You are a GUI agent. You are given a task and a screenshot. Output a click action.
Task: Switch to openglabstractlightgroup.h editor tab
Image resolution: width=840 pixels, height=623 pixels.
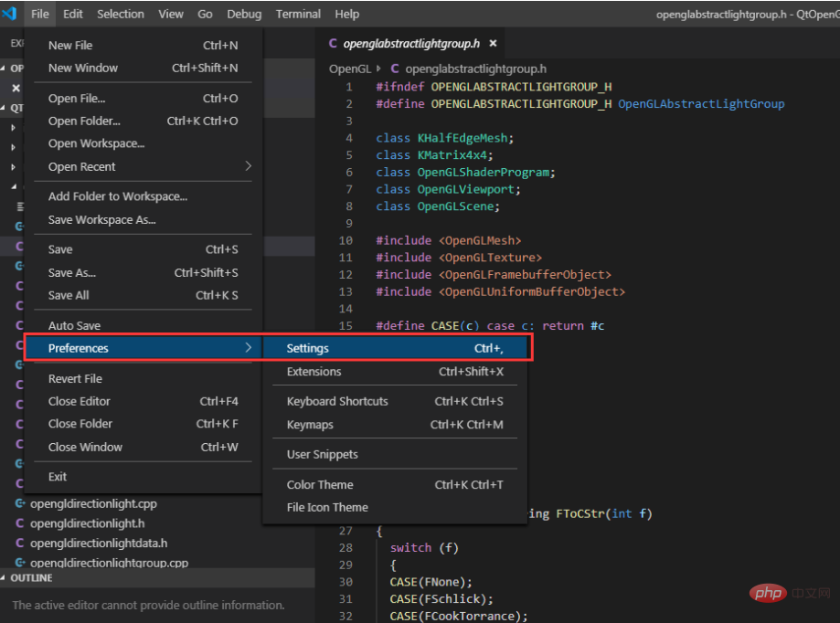coord(411,43)
